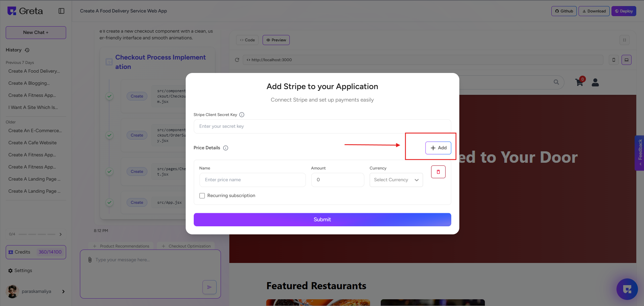Click the Stripe secret key info icon
644x306 pixels.
pyautogui.click(x=242, y=115)
